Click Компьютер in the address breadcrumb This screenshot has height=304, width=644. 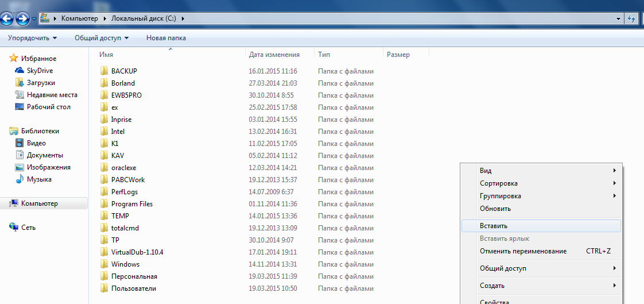coord(80,18)
